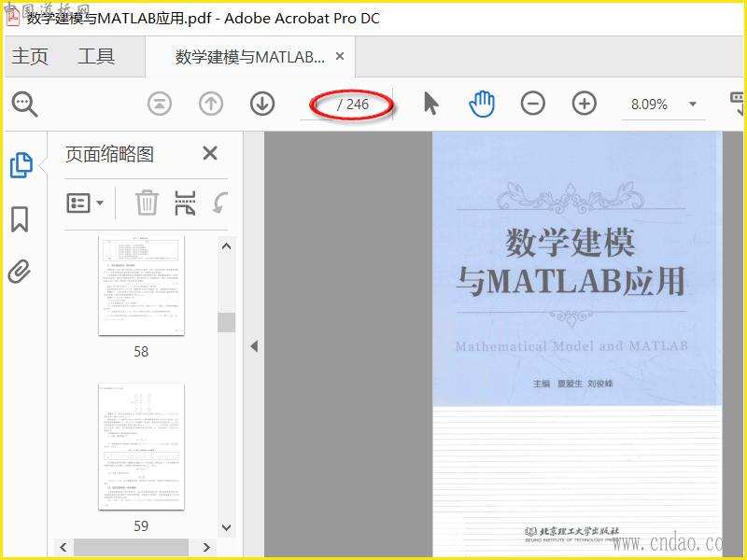Click the 8.09% zoom value field
Image resolution: width=747 pixels, height=560 pixels.
tap(650, 105)
